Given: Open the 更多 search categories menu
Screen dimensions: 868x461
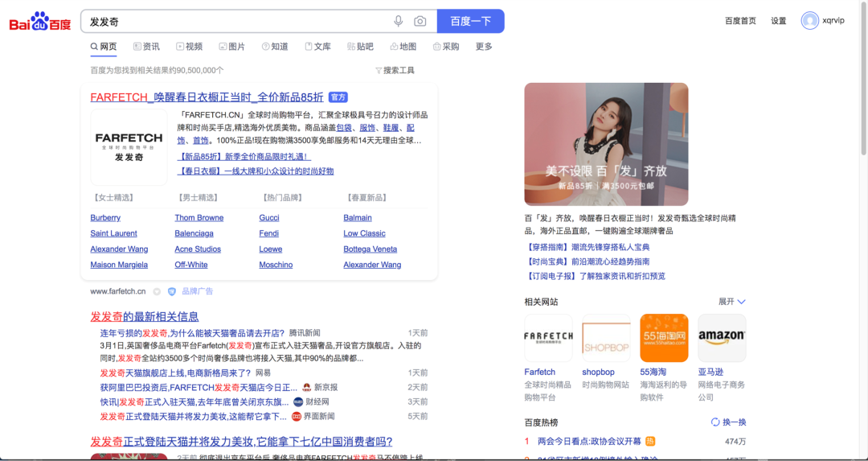Looking at the screenshot, I should point(484,47).
